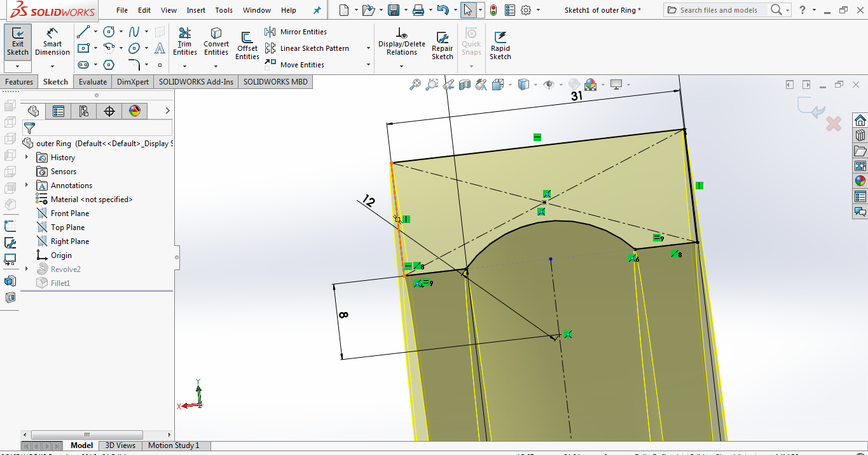Select Front Plane in feature tree
The image size is (868, 455).
pyautogui.click(x=70, y=213)
